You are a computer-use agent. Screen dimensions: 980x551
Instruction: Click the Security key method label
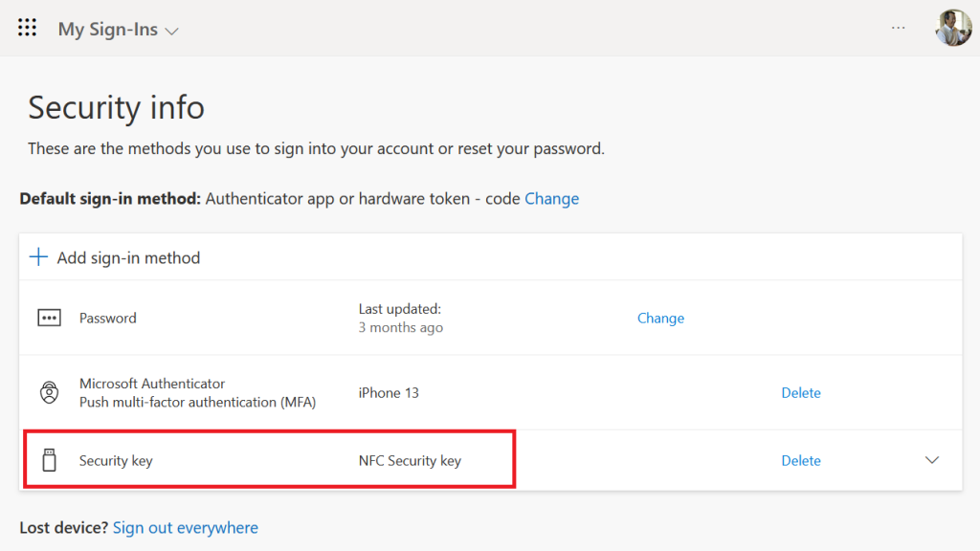click(116, 460)
